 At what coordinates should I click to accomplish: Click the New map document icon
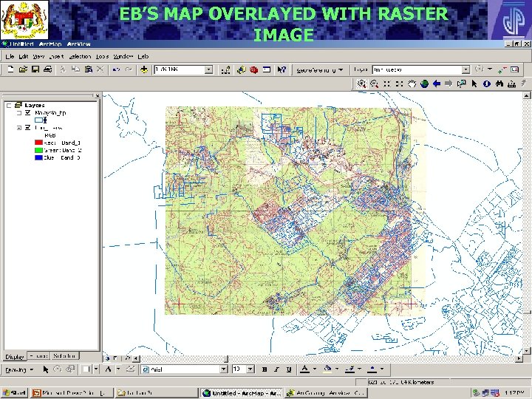(10, 69)
